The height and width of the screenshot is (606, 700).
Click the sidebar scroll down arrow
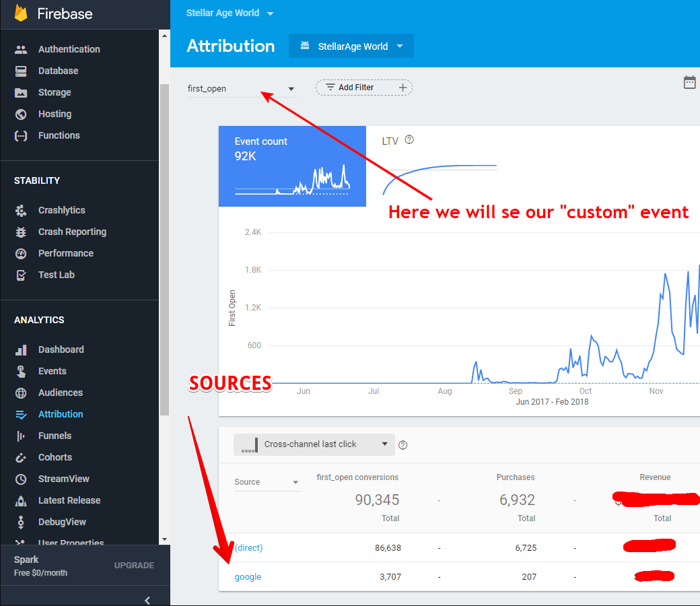(164, 539)
